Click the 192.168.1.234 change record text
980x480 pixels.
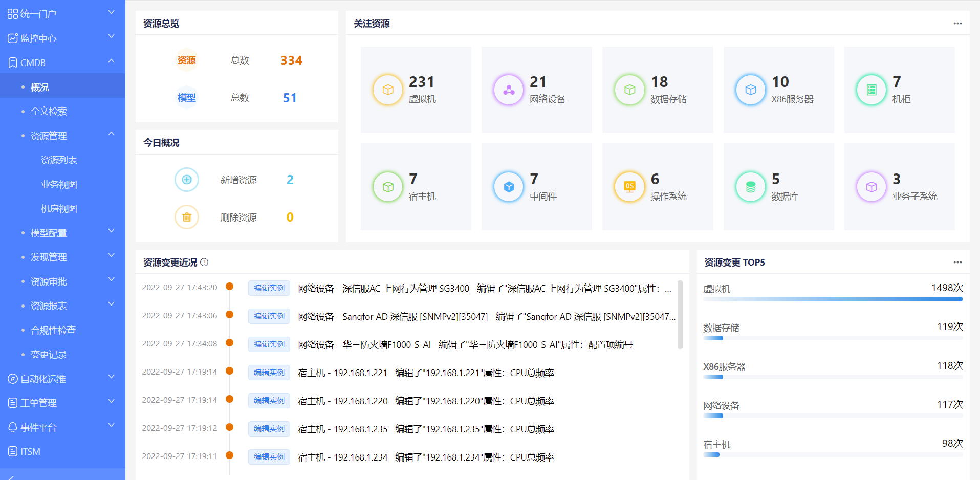click(426, 457)
